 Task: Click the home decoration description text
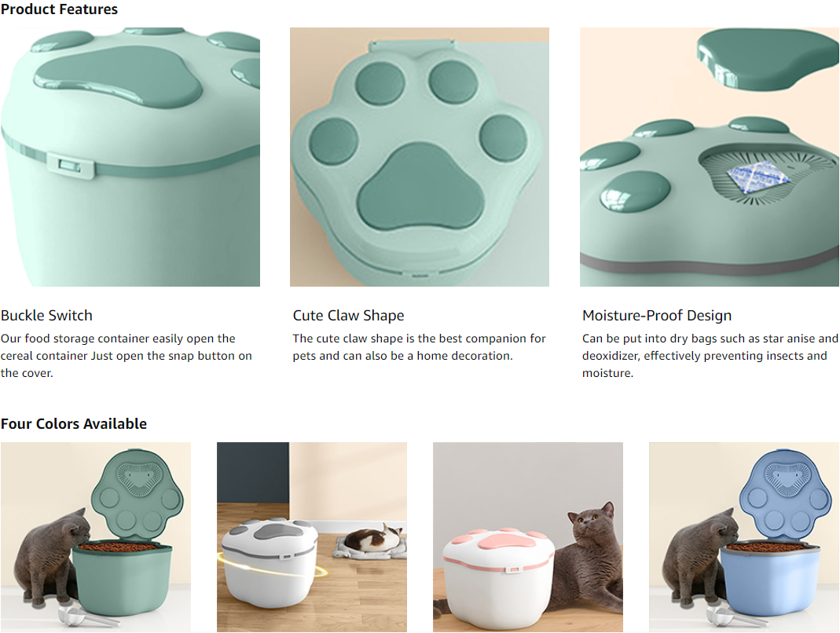(x=419, y=347)
